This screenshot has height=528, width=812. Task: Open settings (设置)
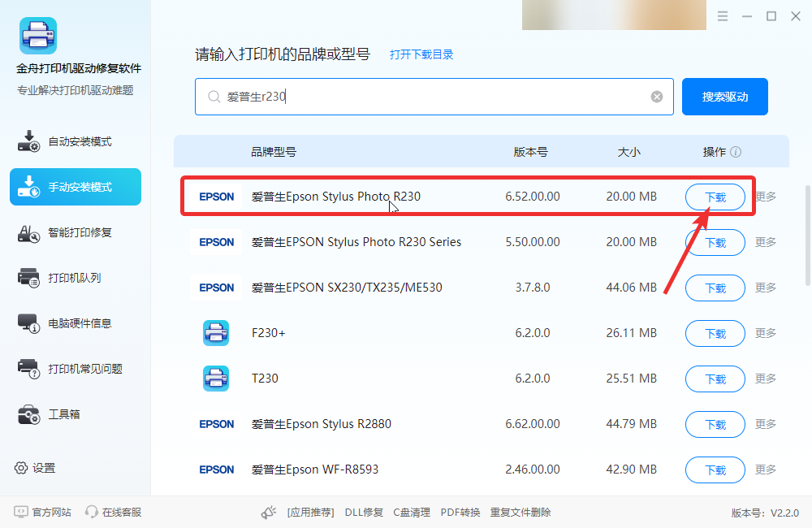tap(35, 468)
